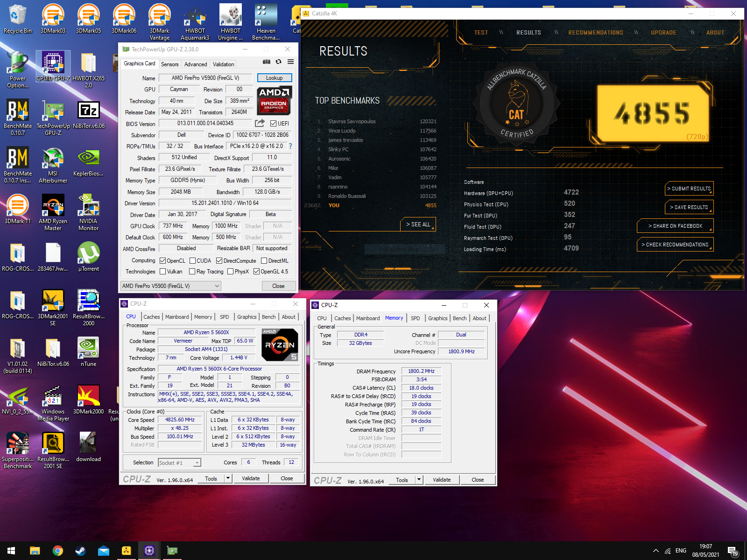Image resolution: width=747 pixels, height=560 pixels.
Task: Open Chrome from the taskbar
Action: pos(58,551)
